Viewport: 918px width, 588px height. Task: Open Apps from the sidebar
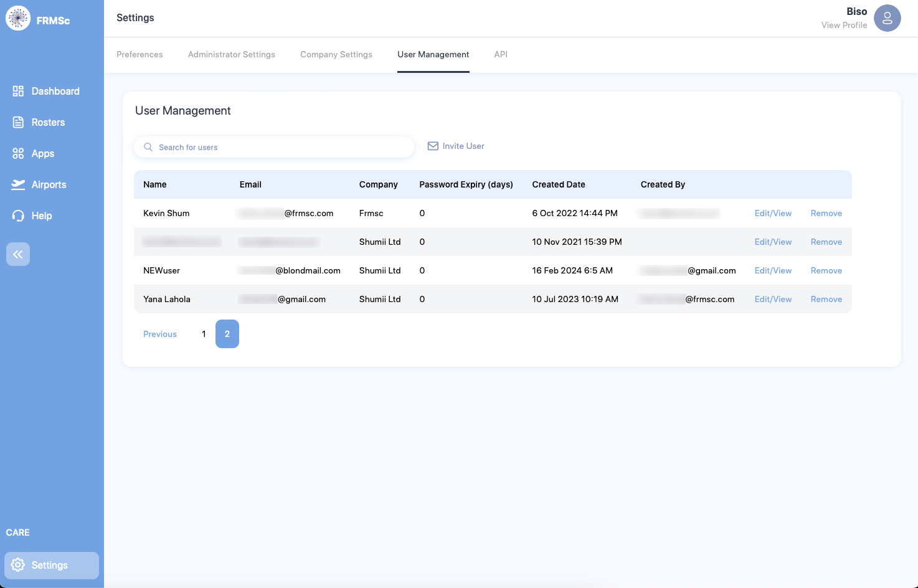33,153
